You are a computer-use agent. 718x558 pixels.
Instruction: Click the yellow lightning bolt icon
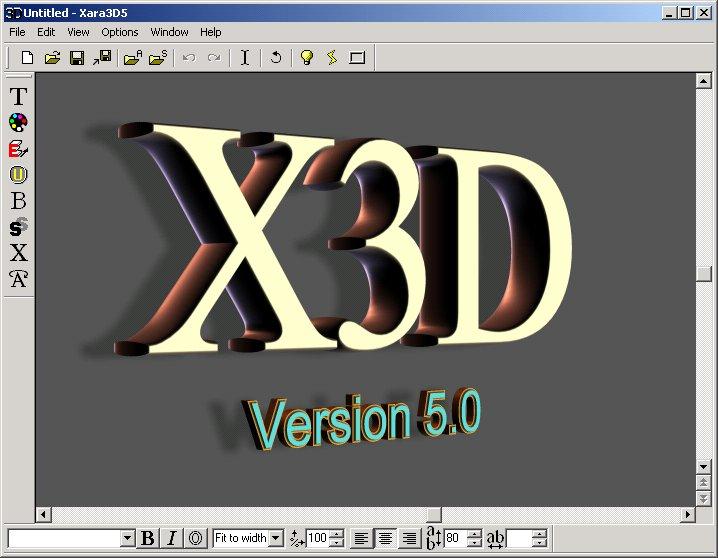[x=332, y=58]
